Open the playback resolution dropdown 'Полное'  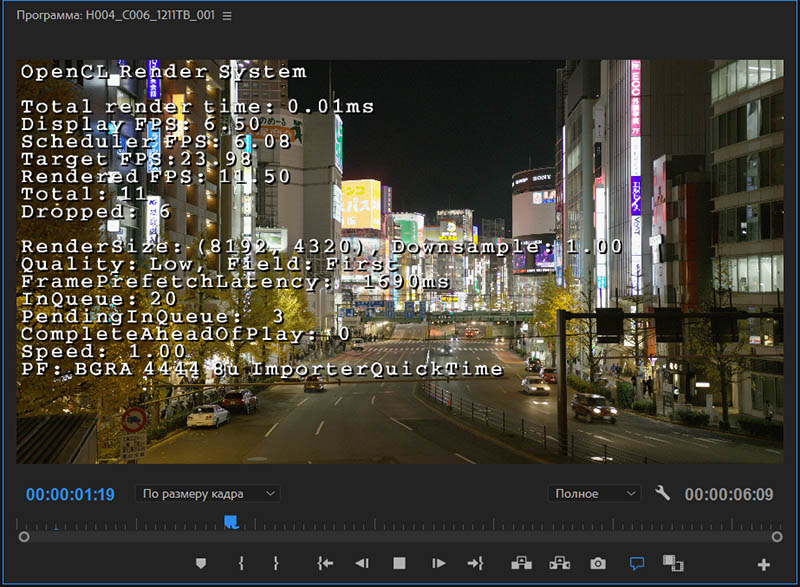[594, 494]
